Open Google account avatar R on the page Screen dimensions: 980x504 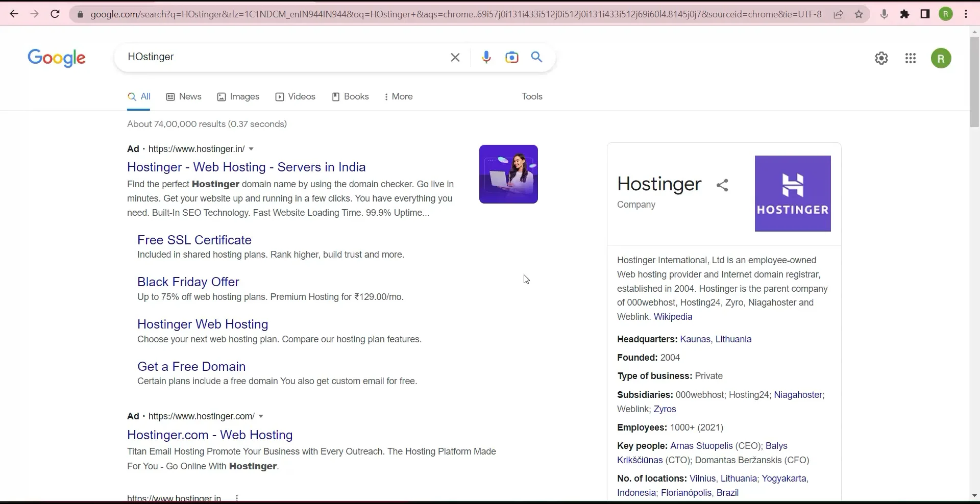tap(941, 58)
